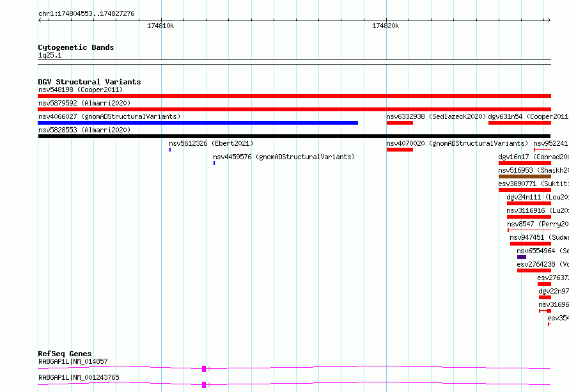
Task: Click the long blue nsv4066027 variant bar
Action: [x=198, y=123]
